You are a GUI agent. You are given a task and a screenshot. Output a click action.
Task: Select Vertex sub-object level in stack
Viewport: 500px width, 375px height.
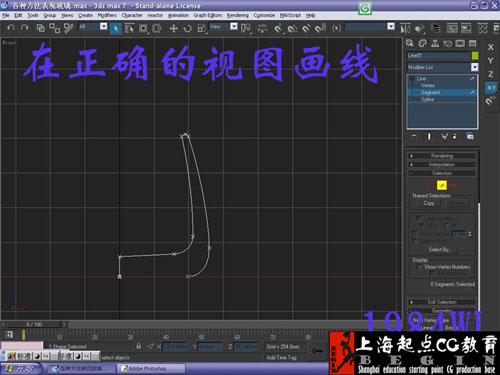coord(428,85)
